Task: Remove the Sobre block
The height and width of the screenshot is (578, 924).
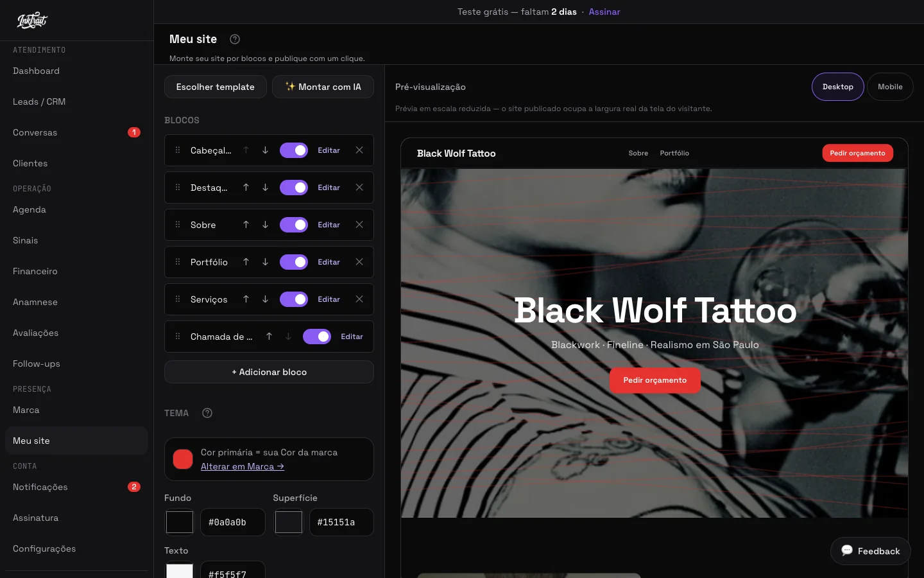Action: 359,225
